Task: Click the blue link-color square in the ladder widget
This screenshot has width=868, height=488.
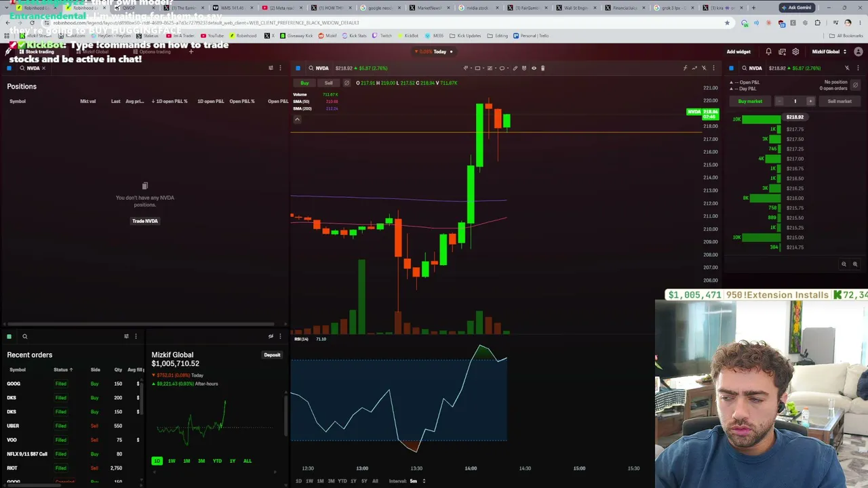Action: click(x=731, y=68)
